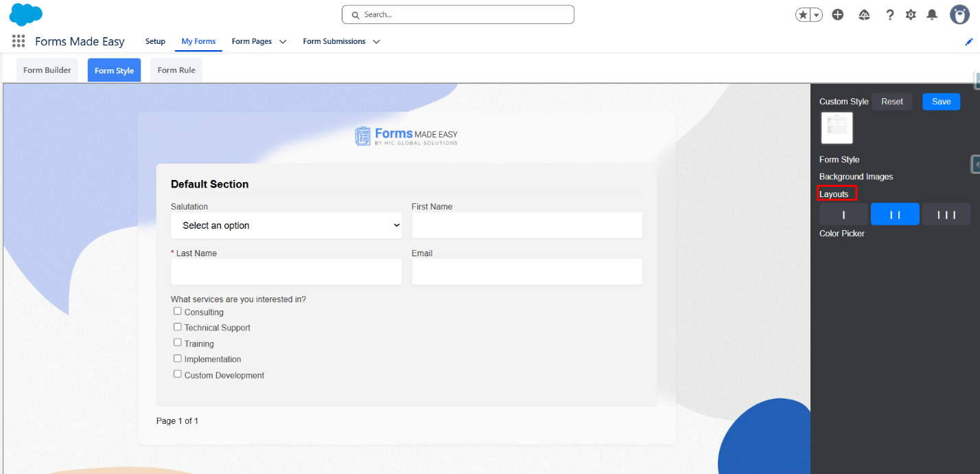
Task: Click inside the global Search box
Action: pyautogui.click(x=458, y=14)
